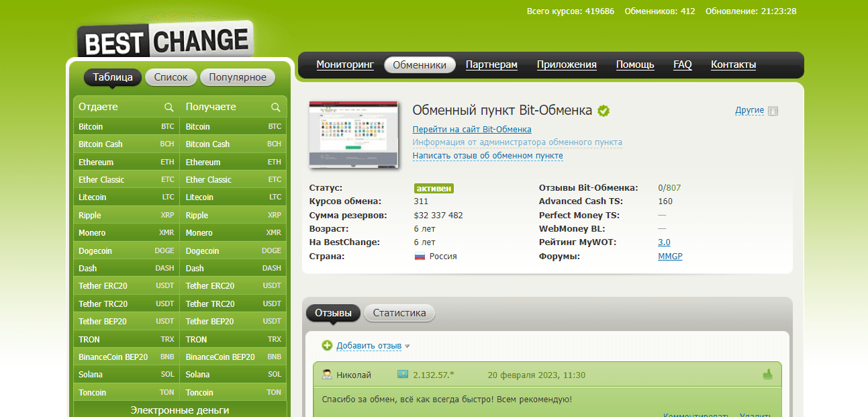Screen dimensions: 868x417
Task: Click search icon next to Отдаете
Action: [x=169, y=107]
